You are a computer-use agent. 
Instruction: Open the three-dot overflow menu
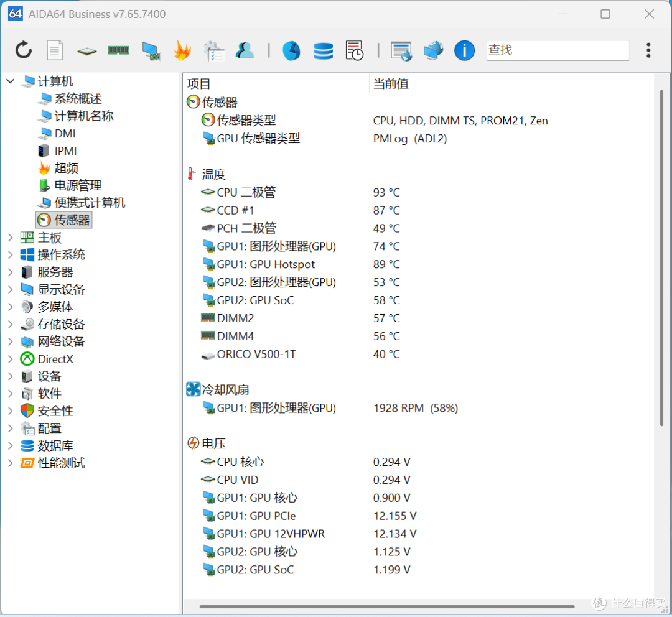coord(648,50)
